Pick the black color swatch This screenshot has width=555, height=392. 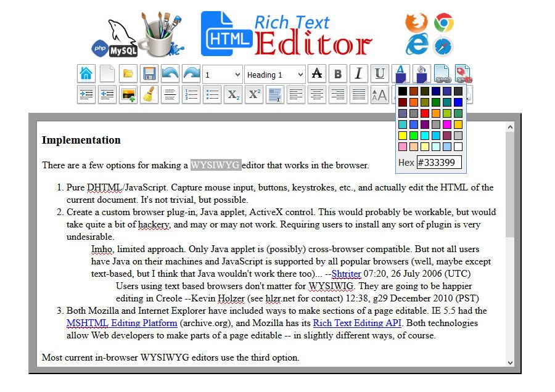click(403, 91)
